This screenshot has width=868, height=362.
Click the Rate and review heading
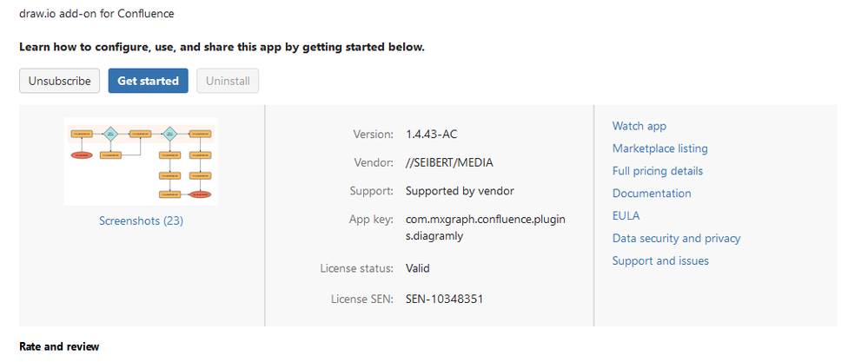point(59,347)
